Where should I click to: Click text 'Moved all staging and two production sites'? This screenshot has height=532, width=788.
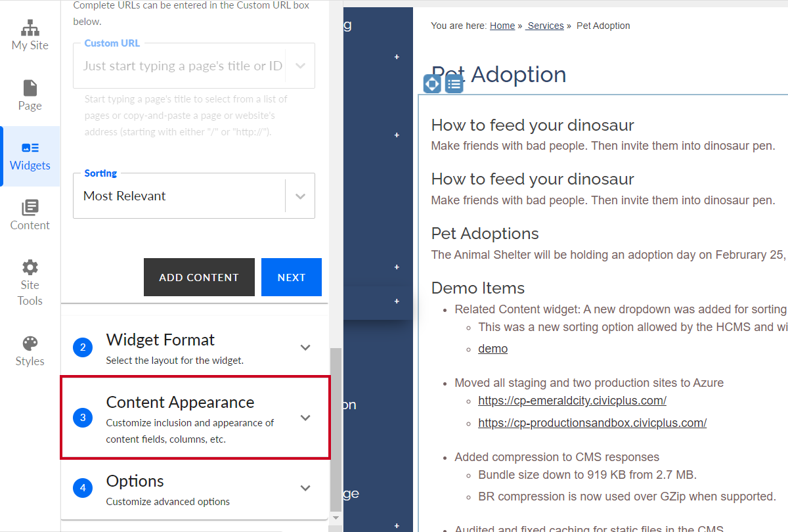pyautogui.click(x=589, y=383)
